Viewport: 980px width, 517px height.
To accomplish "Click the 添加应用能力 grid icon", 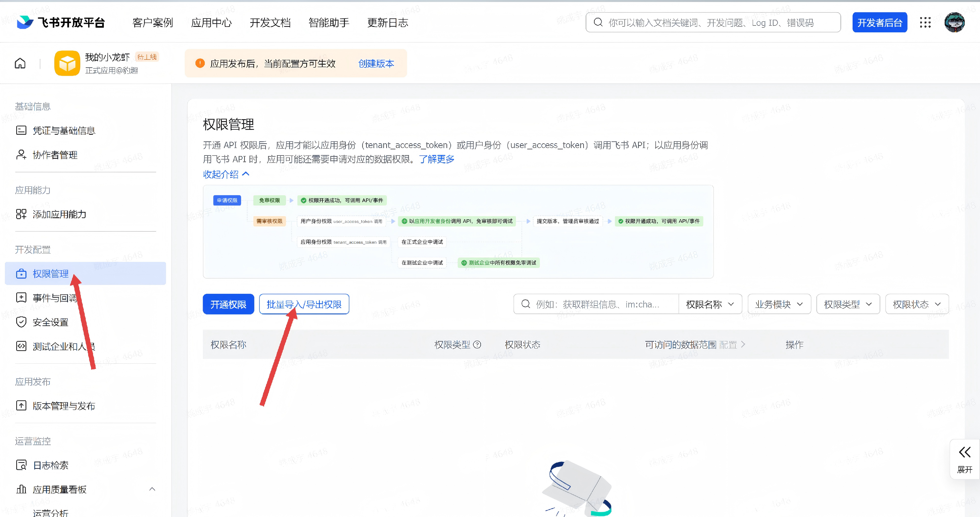I will pos(21,214).
